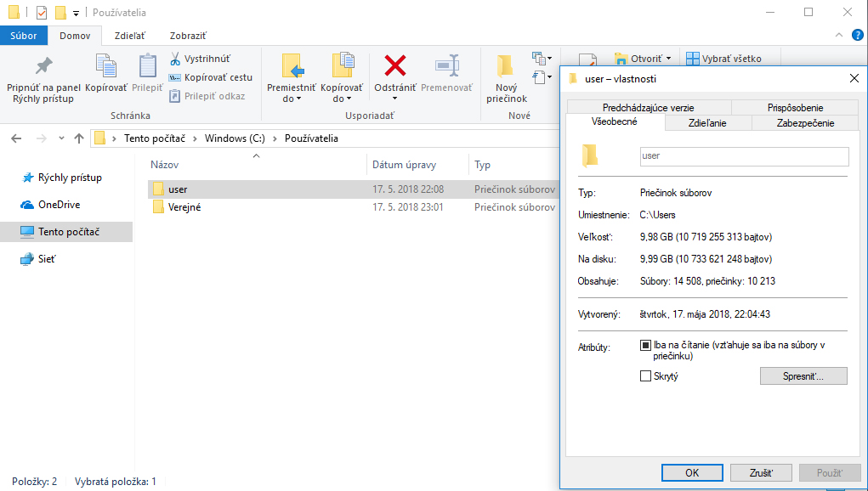Click the red Odstrániť delete icon

tap(394, 65)
